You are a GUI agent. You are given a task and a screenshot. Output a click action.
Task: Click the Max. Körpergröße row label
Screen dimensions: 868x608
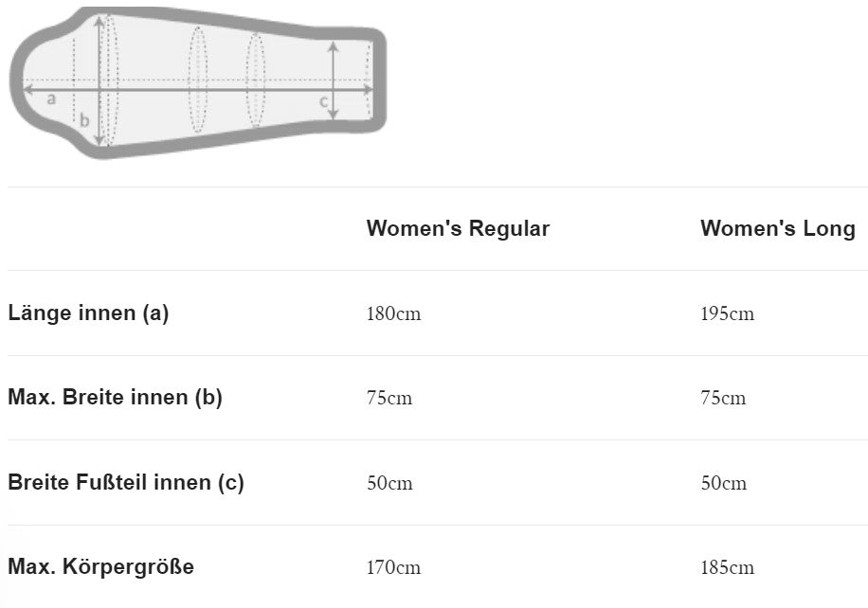click(100, 567)
